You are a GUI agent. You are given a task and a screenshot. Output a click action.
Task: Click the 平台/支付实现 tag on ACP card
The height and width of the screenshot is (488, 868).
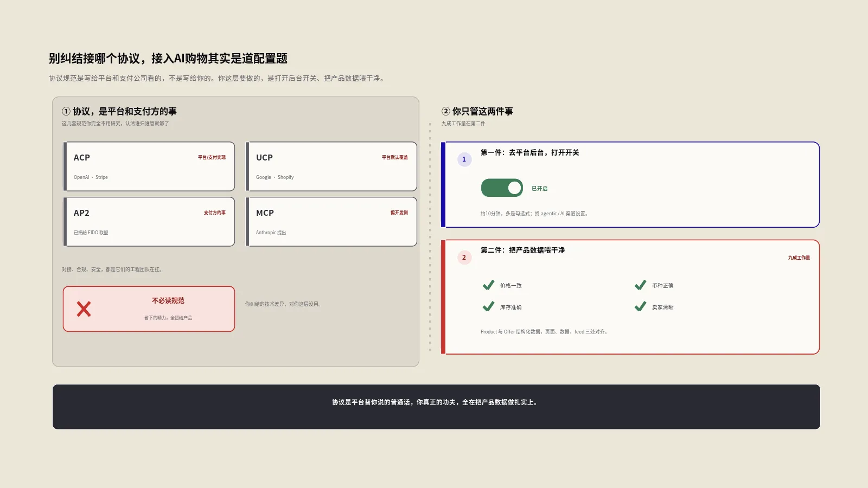click(x=212, y=157)
